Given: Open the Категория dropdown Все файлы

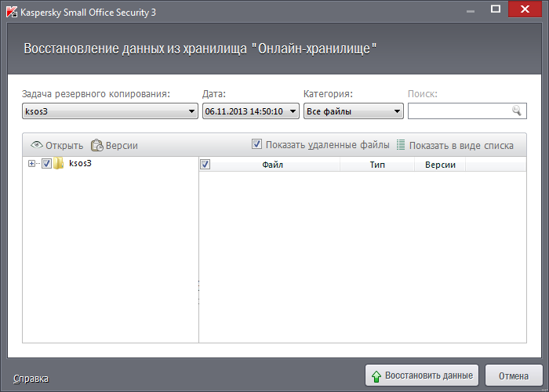Looking at the screenshot, I should pos(353,111).
